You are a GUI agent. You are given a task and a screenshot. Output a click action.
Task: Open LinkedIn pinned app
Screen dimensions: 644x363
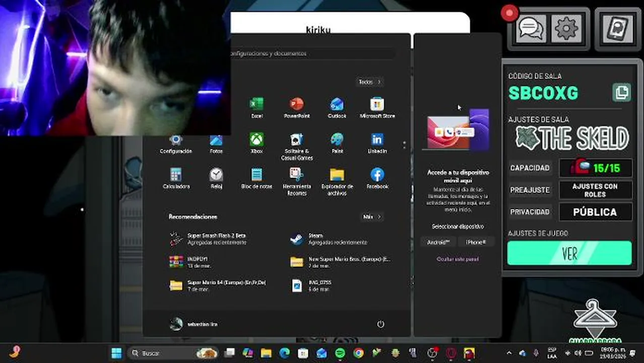[x=377, y=144]
